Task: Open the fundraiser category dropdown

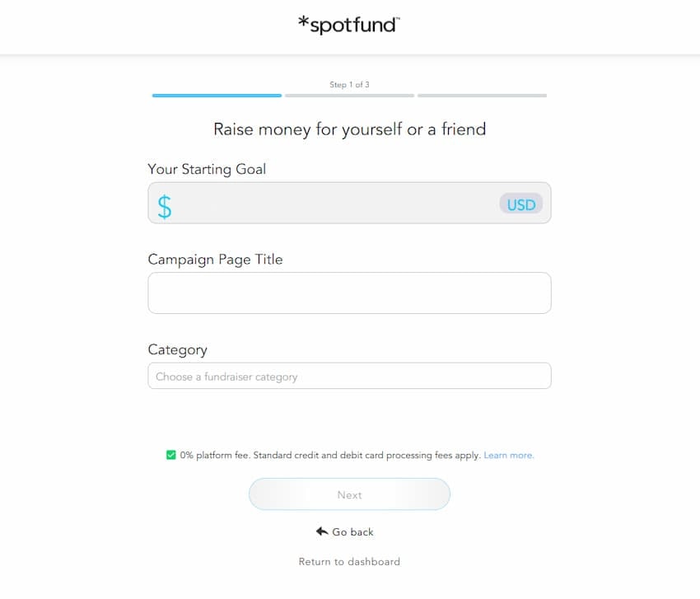Action: pos(349,377)
